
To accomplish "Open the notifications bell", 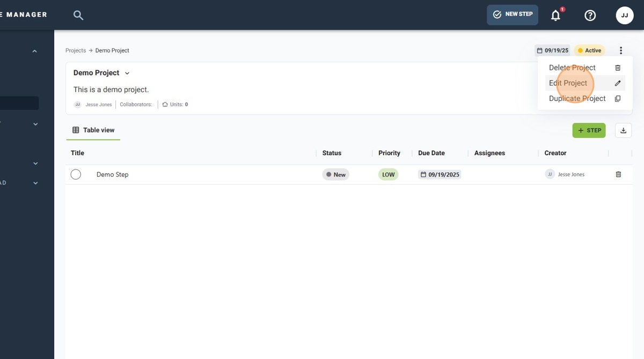I will (x=556, y=16).
